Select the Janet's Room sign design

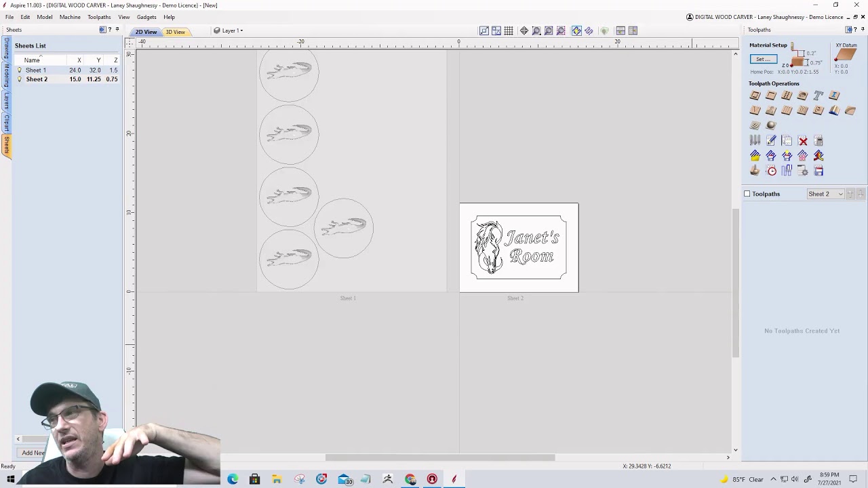pos(519,247)
